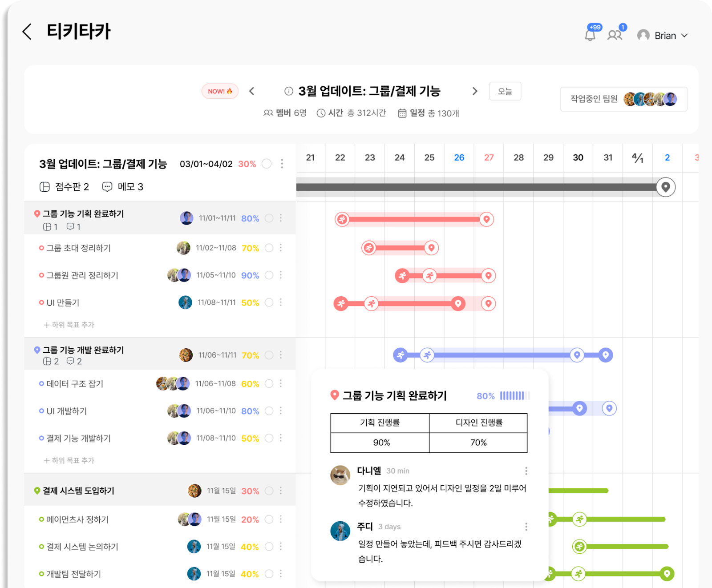Open options menu for 다니엘's comment
The height and width of the screenshot is (588, 712).
(x=526, y=471)
